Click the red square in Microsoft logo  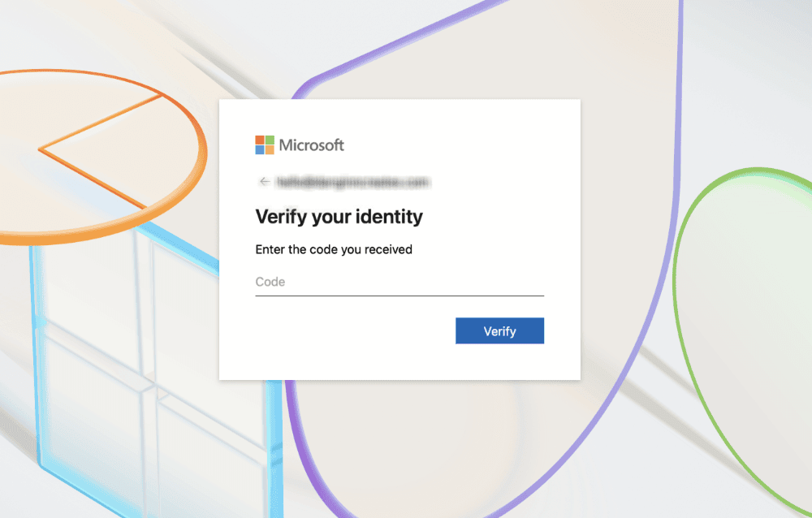coord(260,140)
